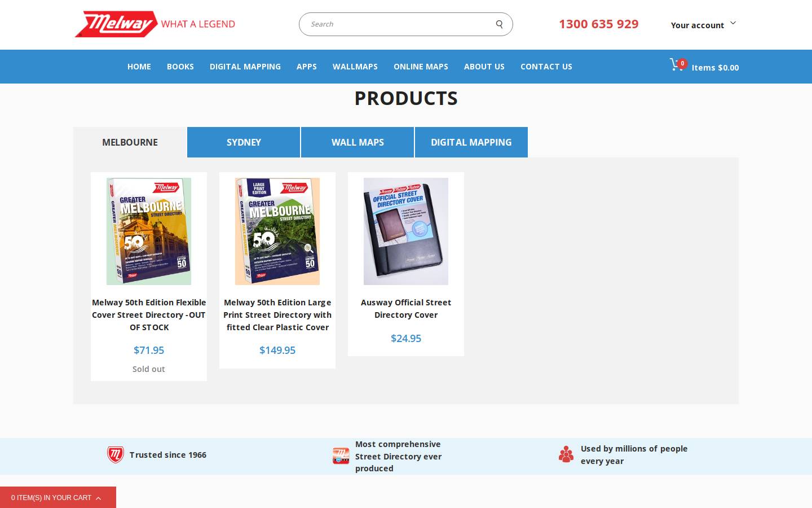Switch to the SYDNEY tab
The width and height of the screenshot is (812, 508).
[x=244, y=142]
